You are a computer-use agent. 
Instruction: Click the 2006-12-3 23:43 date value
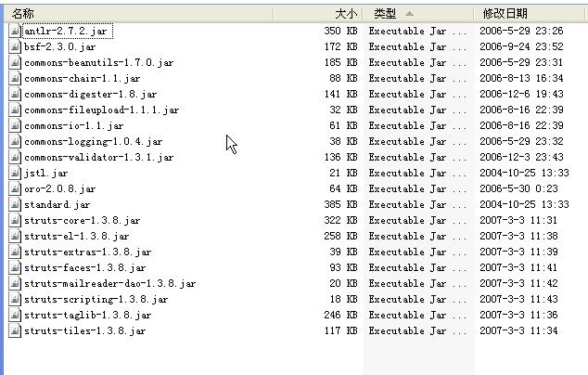coord(521,157)
